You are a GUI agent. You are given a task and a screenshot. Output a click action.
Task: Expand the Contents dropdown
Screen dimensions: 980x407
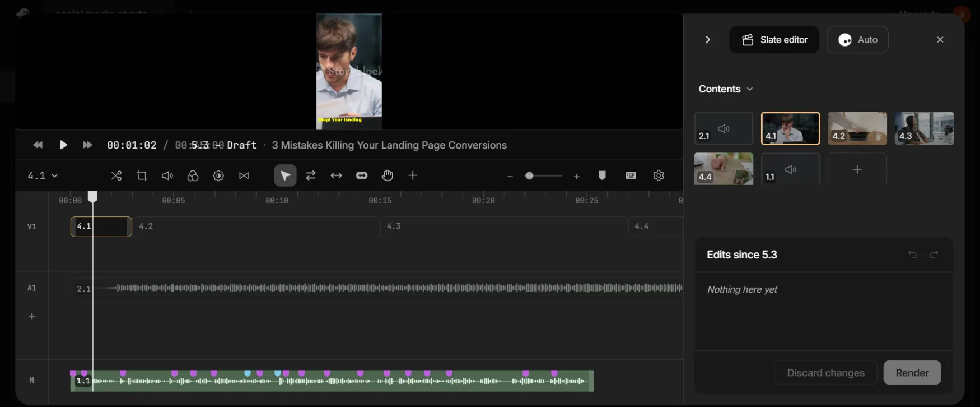[726, 89]
